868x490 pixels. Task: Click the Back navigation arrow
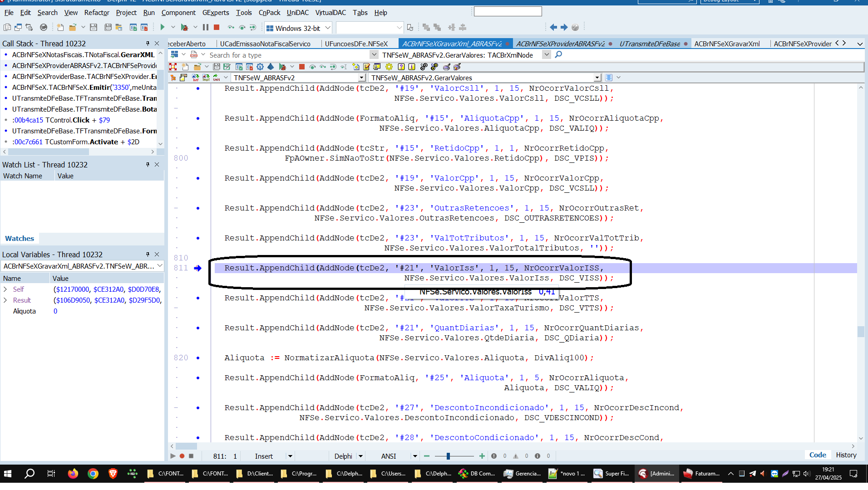(553, 28)
